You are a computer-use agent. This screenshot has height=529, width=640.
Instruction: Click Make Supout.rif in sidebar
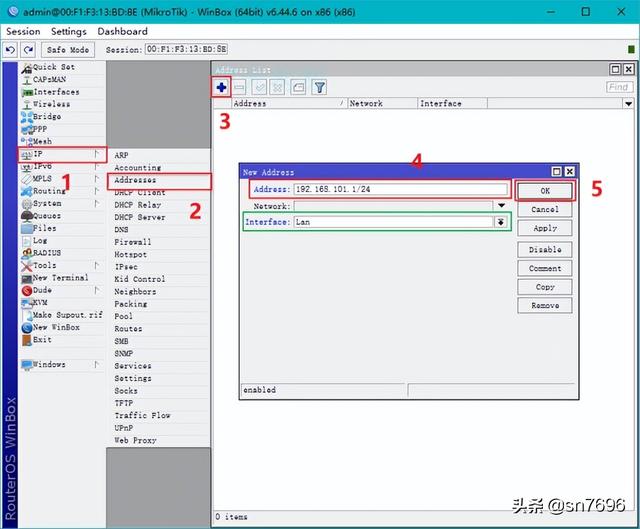63,315
